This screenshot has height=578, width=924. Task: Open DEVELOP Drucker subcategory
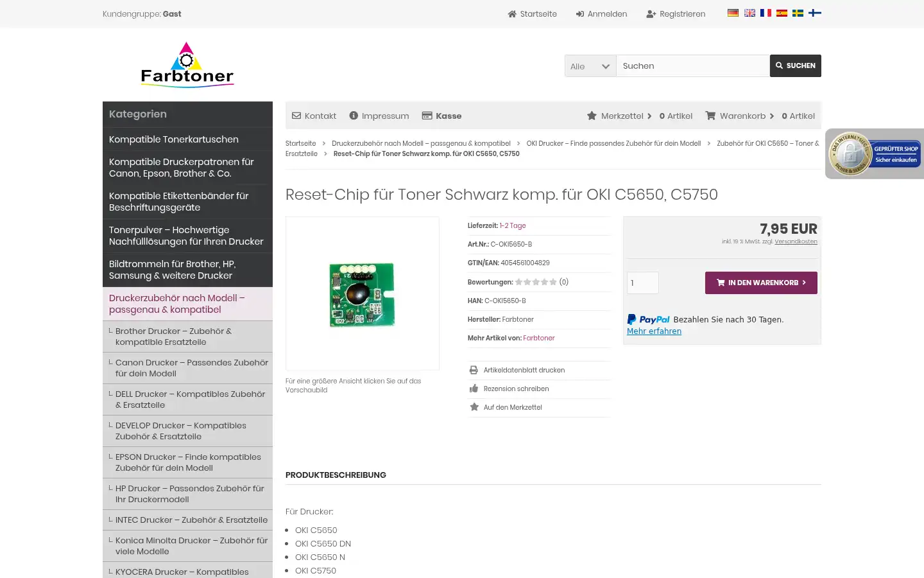(x=187, y=431)
